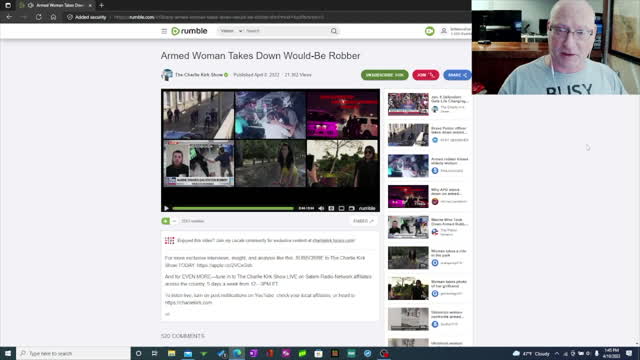The height and width of the screenshot is (360, 640).
Task: Toggle theater mode in video player
Action: [x=342, y=208]
